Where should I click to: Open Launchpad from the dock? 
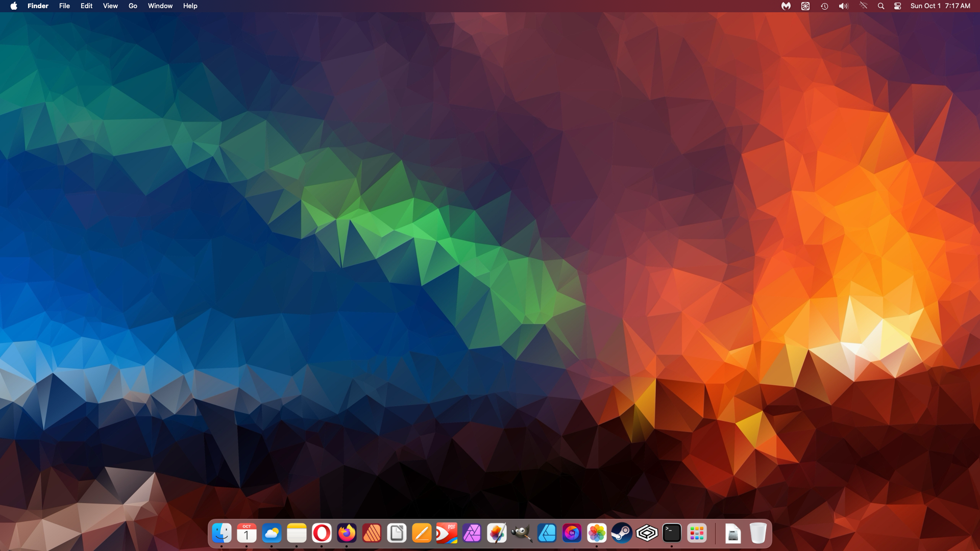pos(697,533)
